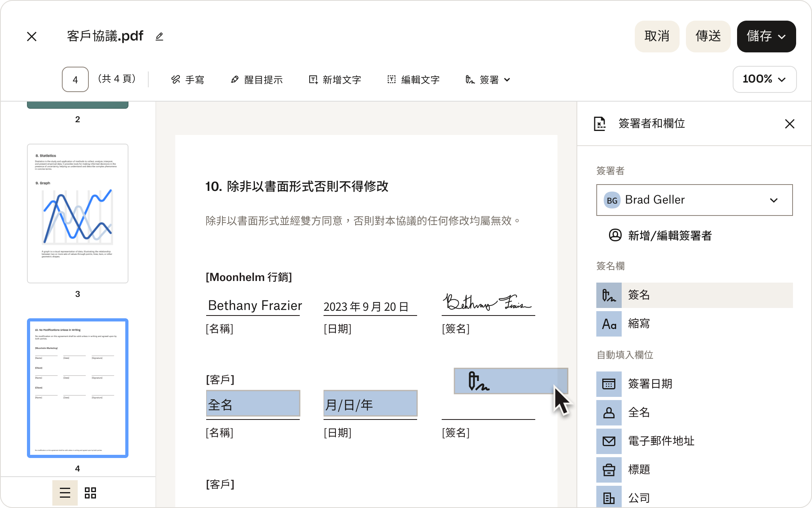
Task: Click the Bethany Frazier name text
Action: 255,305
